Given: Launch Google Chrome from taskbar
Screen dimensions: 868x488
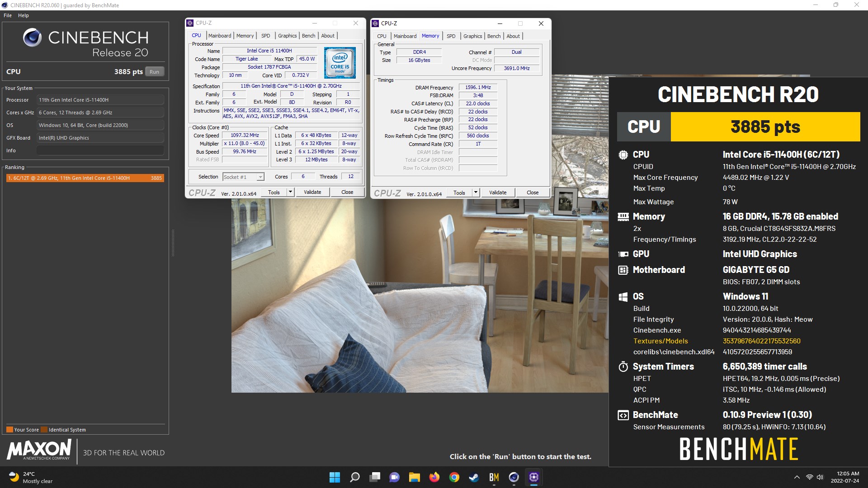Looking at the screenshot, I should [x=454, y=477].
